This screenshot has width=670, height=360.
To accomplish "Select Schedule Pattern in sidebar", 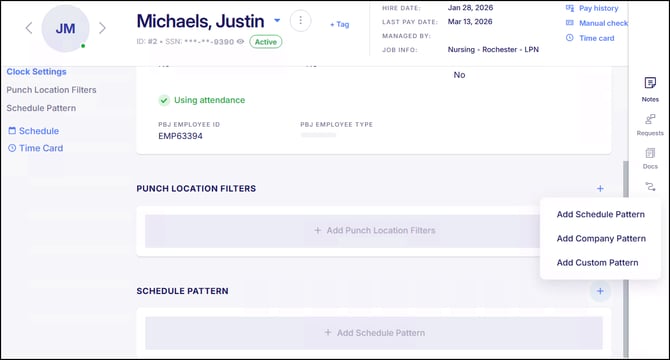I will (x=41, y=108).
